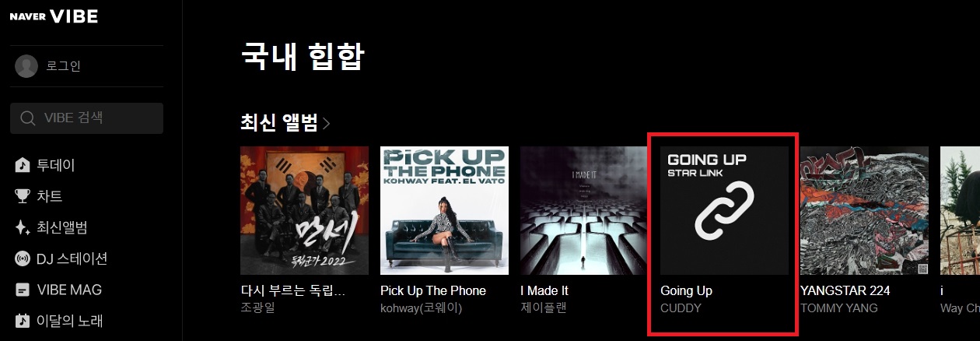Open the YANGSTAR 224 album cover

(x=864, y=211)
